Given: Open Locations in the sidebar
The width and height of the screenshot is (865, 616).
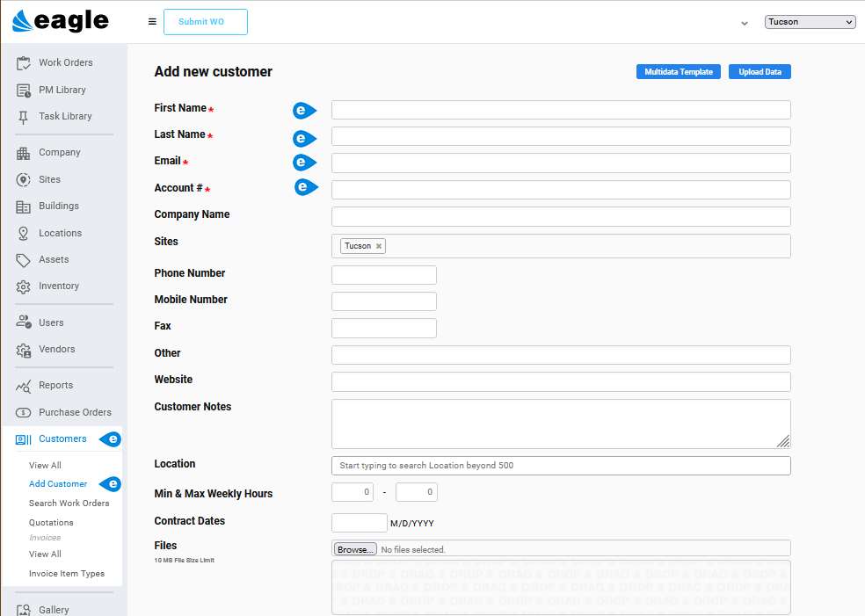Looking at the screenshot, I should pyautogui.click(x=60, y=233).
